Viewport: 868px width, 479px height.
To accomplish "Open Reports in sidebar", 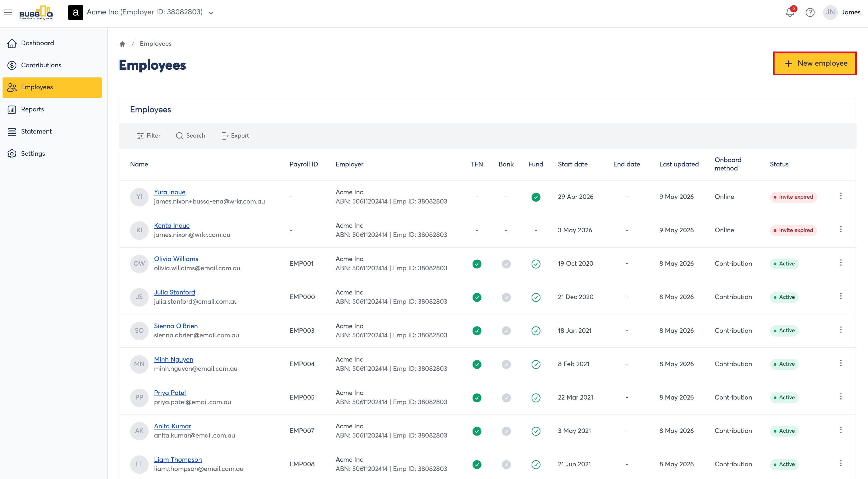I will 52,109.
